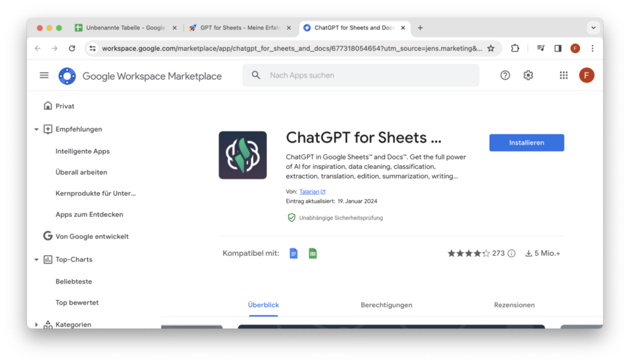This screenshot has height=364, width=630.
Task: Click the Privat home icon
Action: click(x=48, y=106)
